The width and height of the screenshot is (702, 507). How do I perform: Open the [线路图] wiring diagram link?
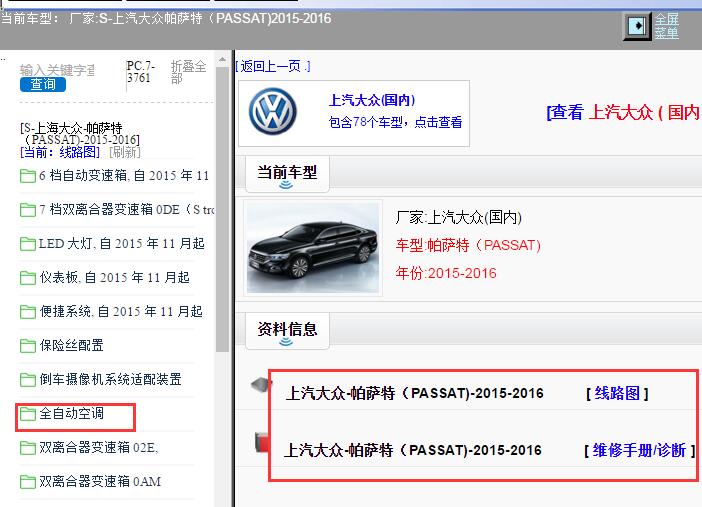[x=617, y=394]
